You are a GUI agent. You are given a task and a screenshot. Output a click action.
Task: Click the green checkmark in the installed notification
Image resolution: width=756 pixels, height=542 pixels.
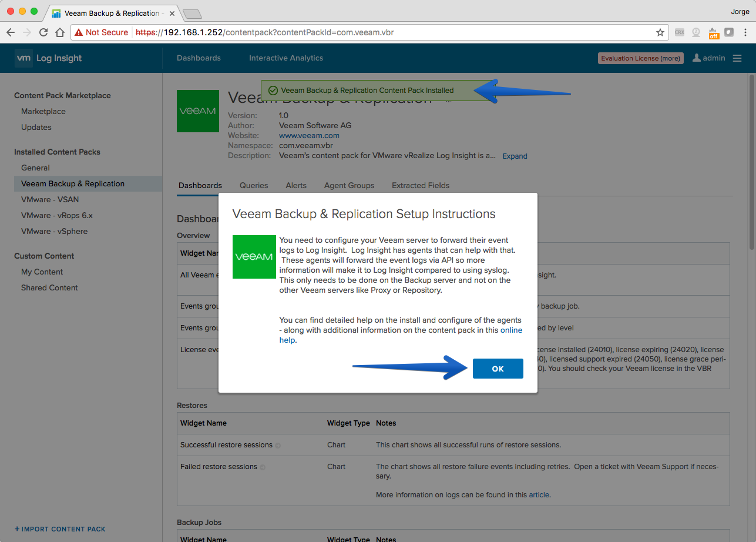pyautogui.click(x=273, y=91)
